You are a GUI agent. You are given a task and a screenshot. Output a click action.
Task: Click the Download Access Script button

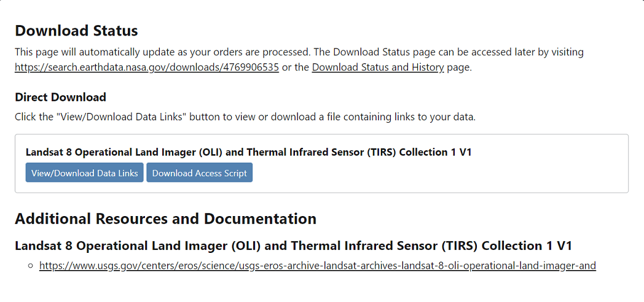[x=200, y=172]
